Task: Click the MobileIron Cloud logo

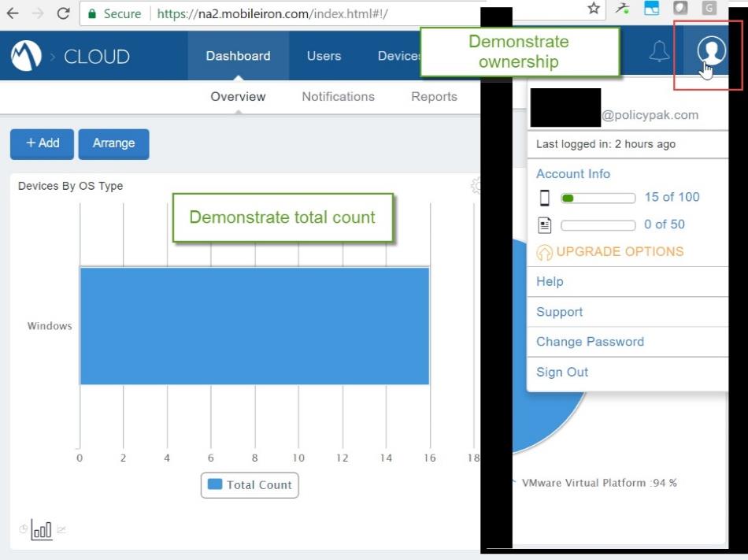Action: (26, 57)
